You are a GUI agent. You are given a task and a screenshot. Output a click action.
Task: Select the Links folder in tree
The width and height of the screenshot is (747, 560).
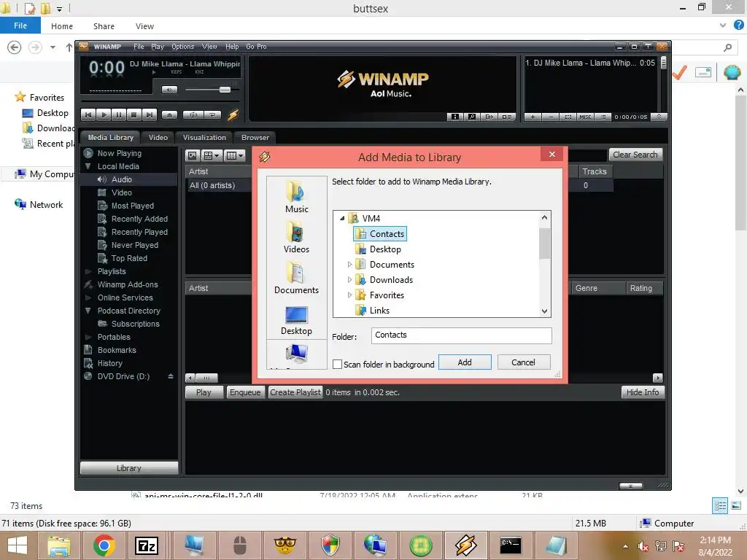tap(379, 311)
